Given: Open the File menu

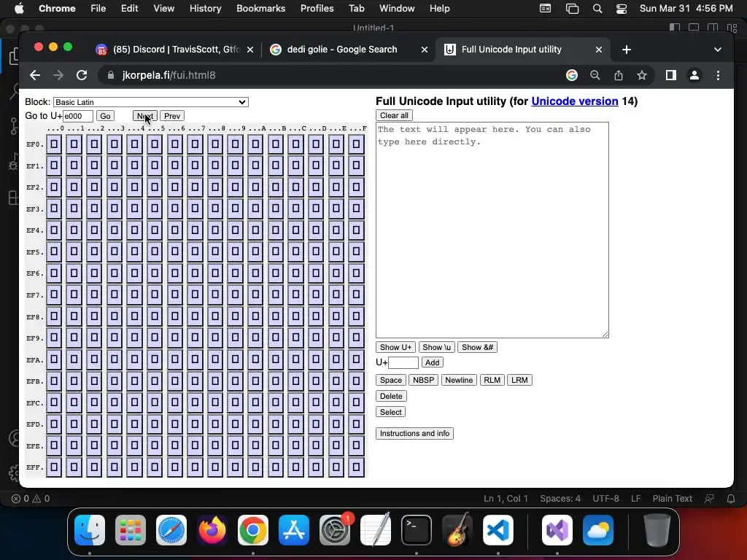Looking at the screenshot, I should [x=98, y=9].
